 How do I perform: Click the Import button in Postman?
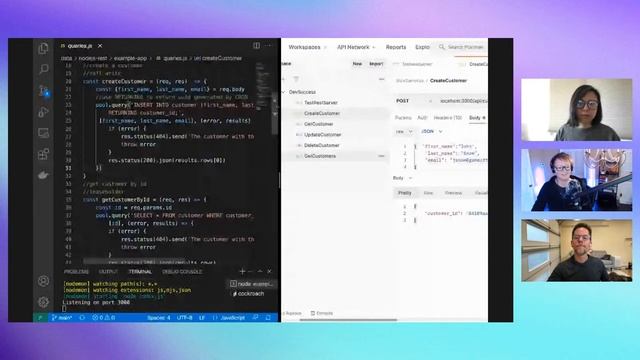click(x=376, y=64)
